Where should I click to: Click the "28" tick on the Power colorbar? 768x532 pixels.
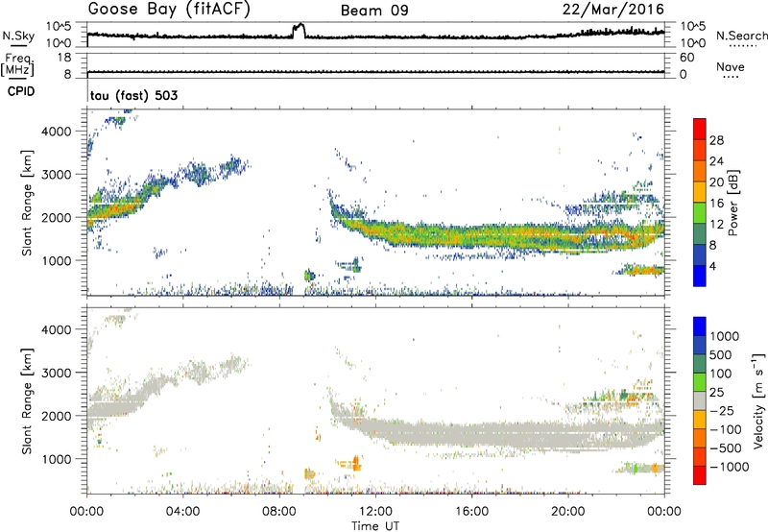point(716,140)
